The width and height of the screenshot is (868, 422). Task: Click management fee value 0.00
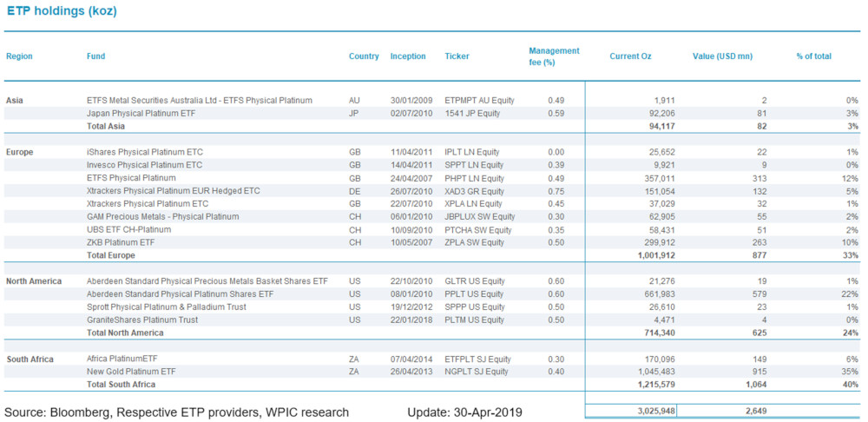(x=556, y=152)
